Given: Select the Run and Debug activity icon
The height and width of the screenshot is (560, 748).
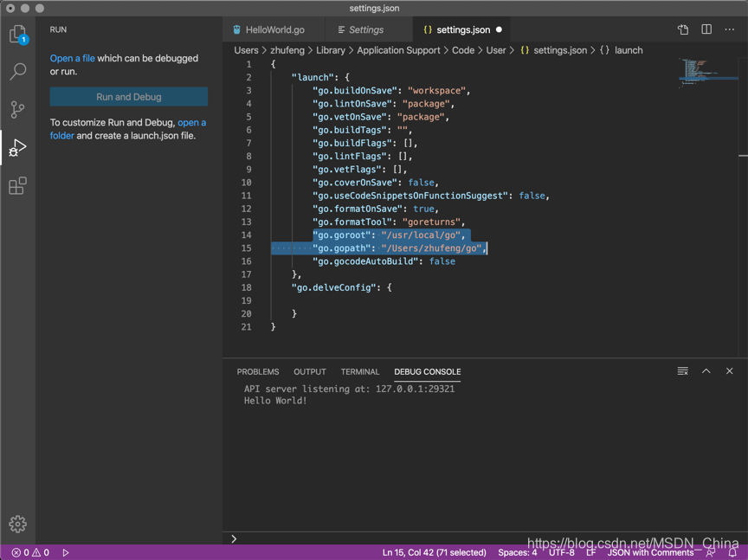Looking at the screenshot, I should pyautogui.click(x=17, y=148).
